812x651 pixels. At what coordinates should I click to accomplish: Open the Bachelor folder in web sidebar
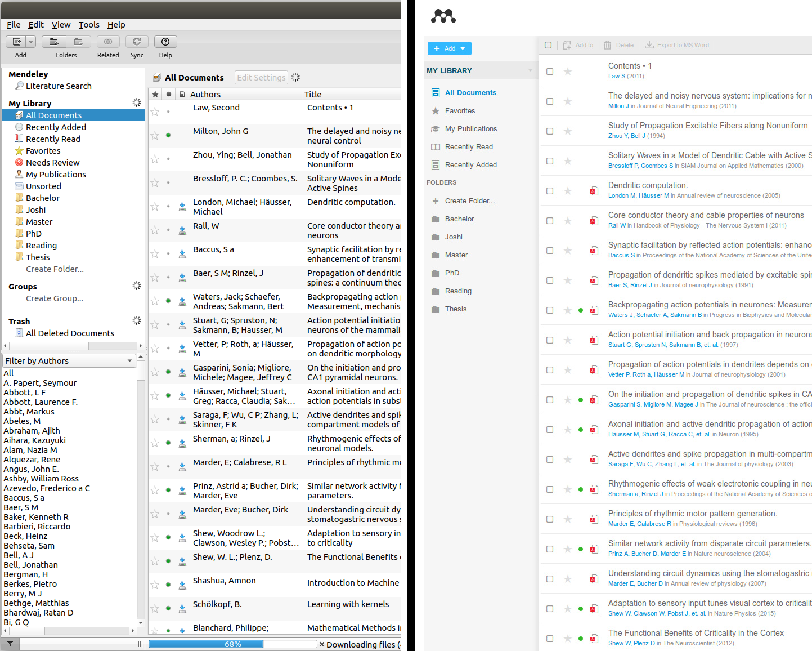click(x=459, y=219)
